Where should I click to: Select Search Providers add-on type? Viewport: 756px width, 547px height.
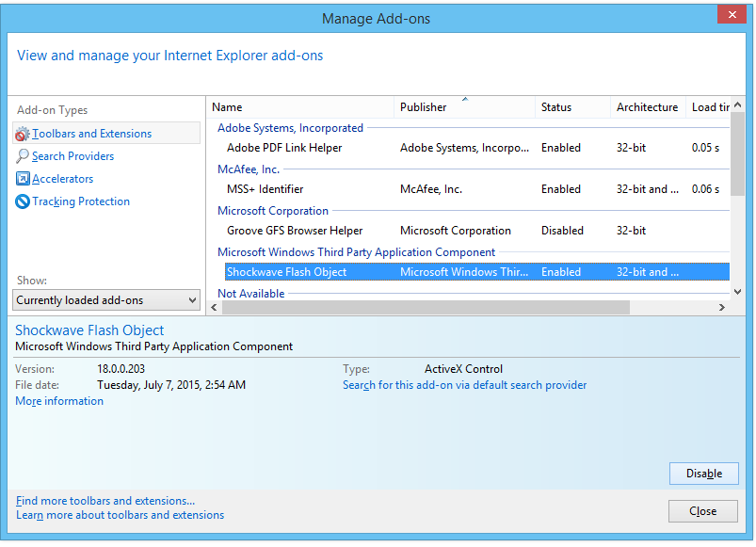pos(72,156)
